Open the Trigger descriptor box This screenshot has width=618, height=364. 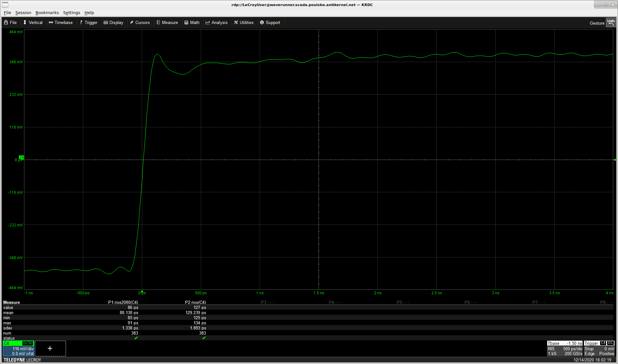click(599, 348)
